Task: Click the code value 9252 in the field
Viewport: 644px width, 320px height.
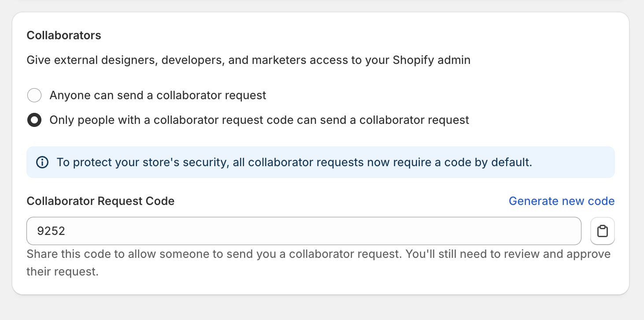Action: point(51,231)
